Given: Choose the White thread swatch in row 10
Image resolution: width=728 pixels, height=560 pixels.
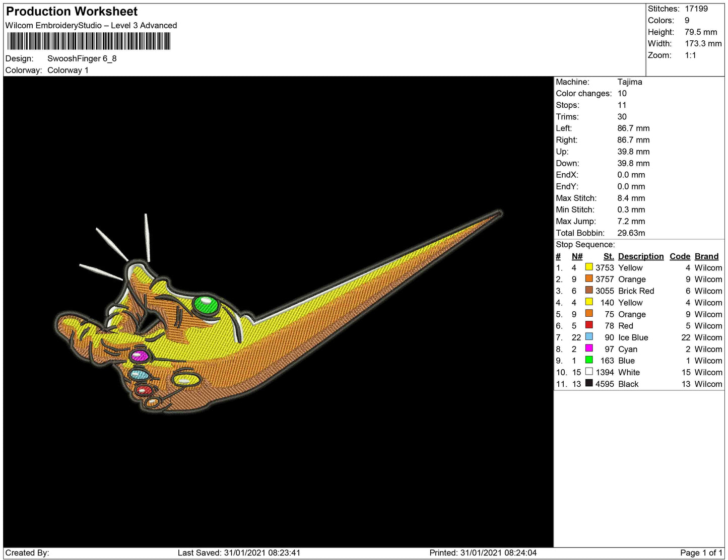Looking at the screenshot, I should coord(588,372).
